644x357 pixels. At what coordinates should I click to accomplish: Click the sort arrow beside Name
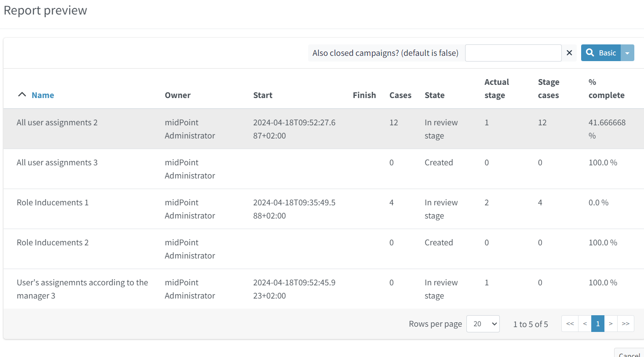click(22, 95)
